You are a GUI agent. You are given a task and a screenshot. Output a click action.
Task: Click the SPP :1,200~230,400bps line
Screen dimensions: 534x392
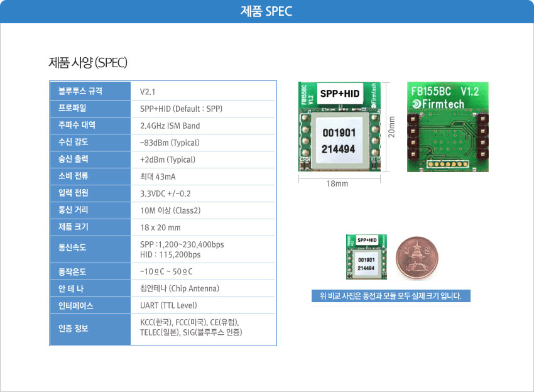182,244
